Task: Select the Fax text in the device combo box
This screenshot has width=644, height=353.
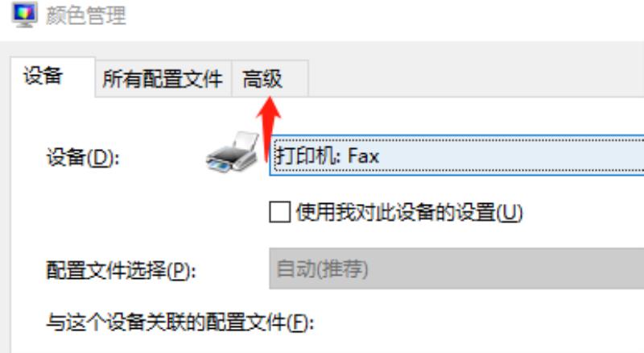Action: (x=363, y=156)
